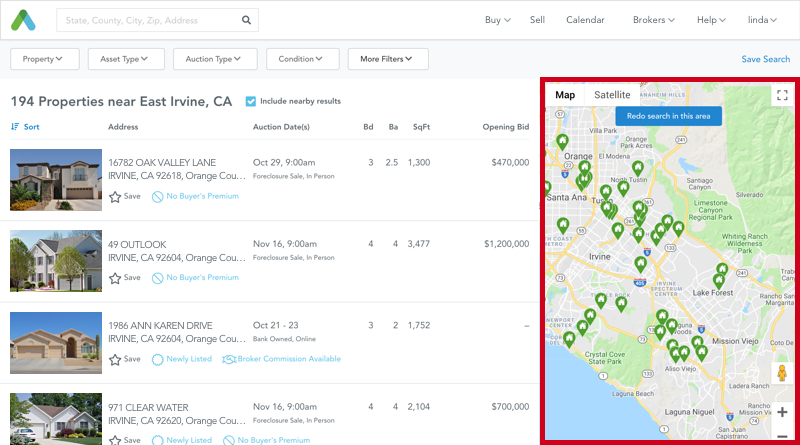Image resolution: width=800 pixels, height=445 pixels.
Task: Toggle Include nearby results checkbox
Action: (251, 101)
